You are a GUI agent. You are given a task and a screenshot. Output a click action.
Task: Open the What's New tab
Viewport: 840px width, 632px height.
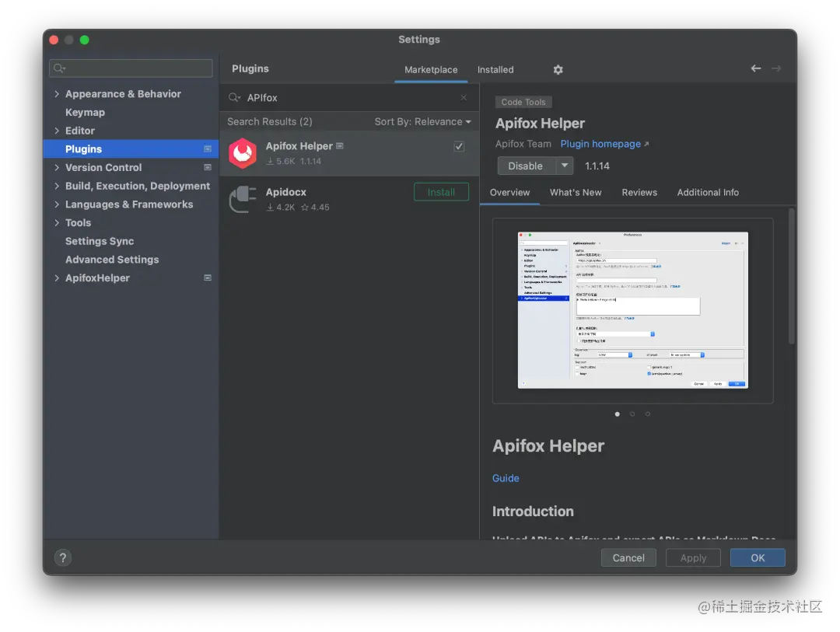[576, 192]
